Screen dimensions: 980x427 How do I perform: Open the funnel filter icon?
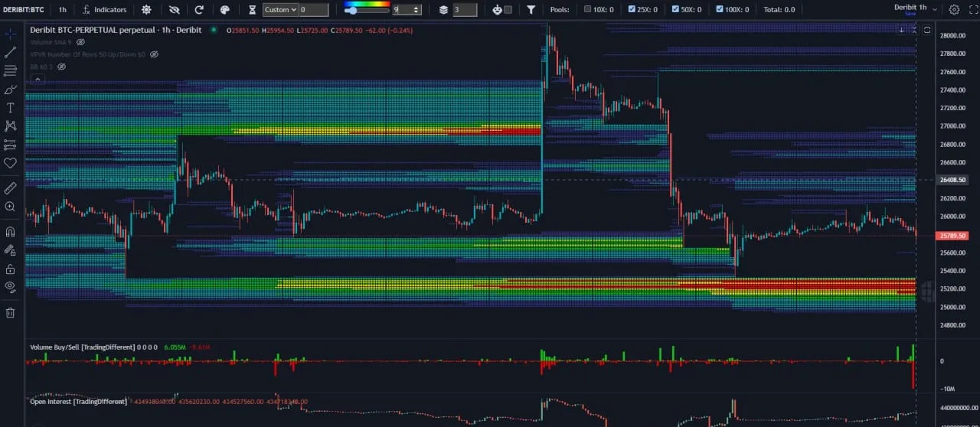coord(531,10)
